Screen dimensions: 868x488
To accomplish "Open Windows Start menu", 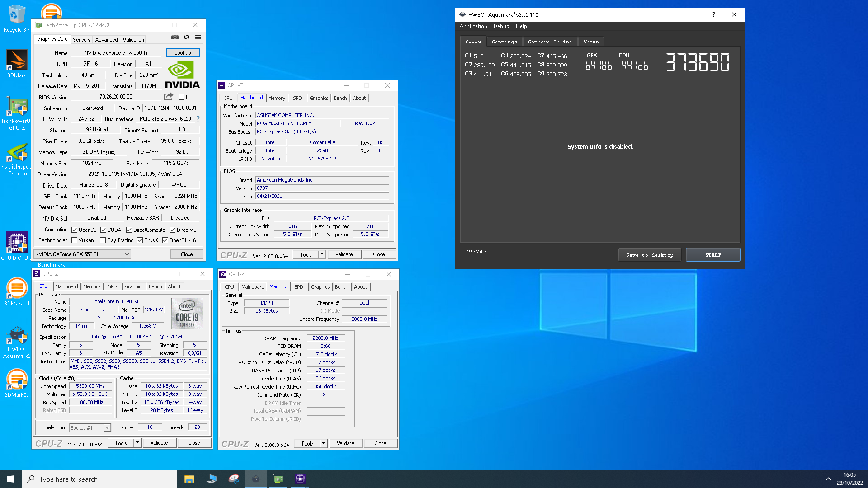I will [11, 479].
